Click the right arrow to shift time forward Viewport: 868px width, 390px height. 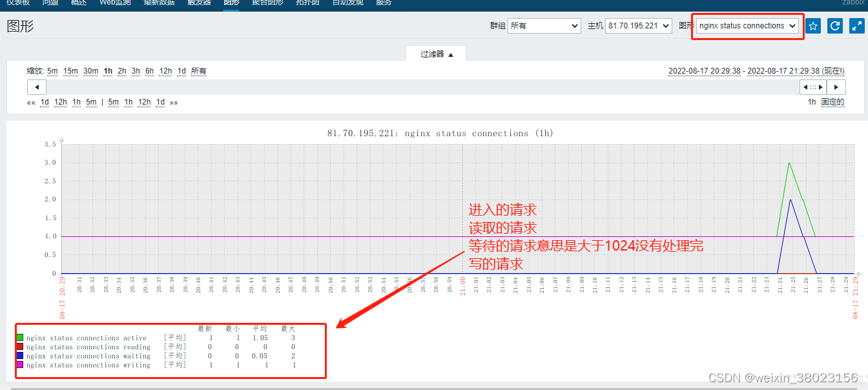(835, 86)
